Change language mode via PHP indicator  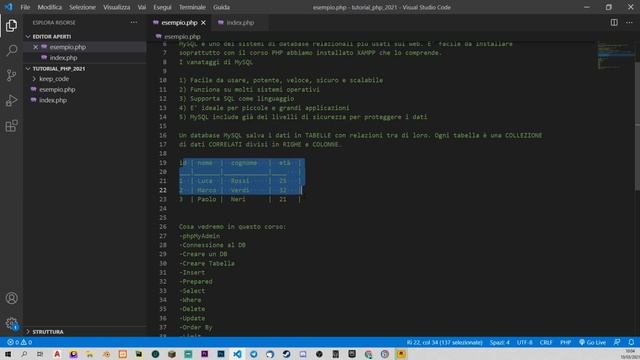565,342
